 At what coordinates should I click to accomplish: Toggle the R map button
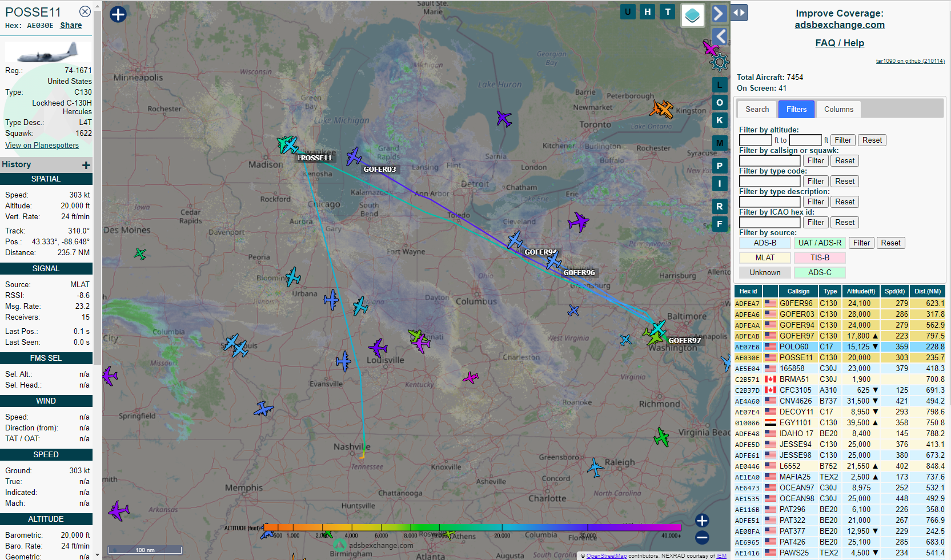[720, 207]
